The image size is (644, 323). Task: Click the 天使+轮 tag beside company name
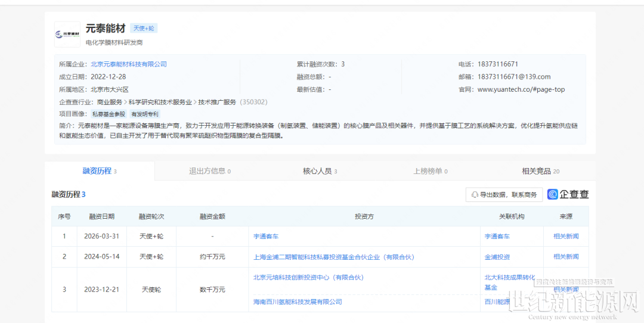click(144, 28)
